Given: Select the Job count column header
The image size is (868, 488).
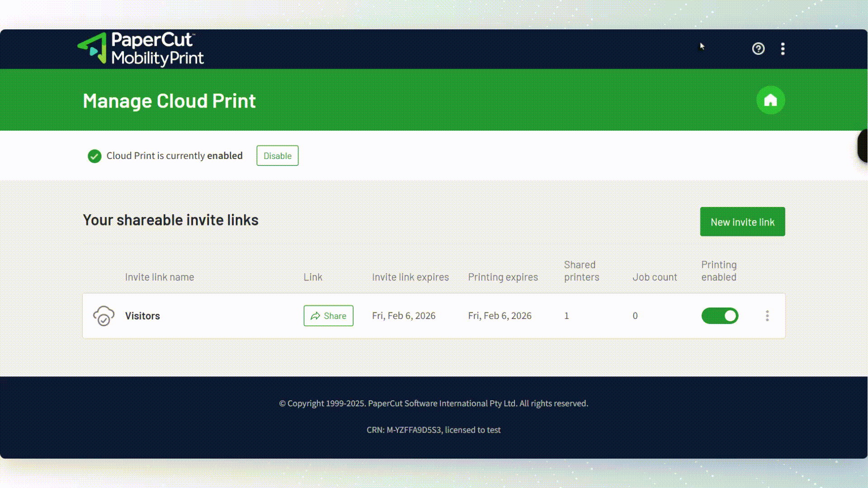Looking at the screenshot, I should pyautogui.click(x=655, y=277).
